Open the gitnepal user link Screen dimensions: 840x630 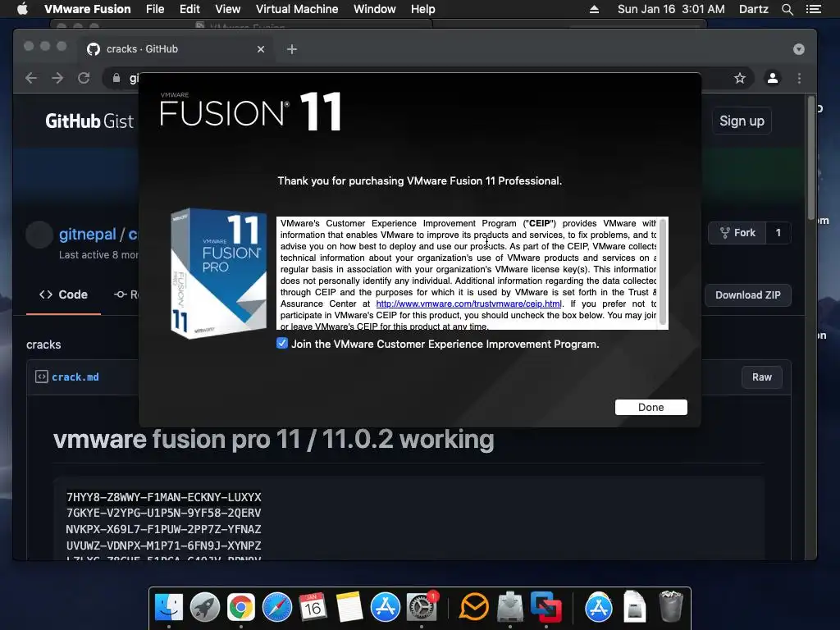(x=87, y=234)
